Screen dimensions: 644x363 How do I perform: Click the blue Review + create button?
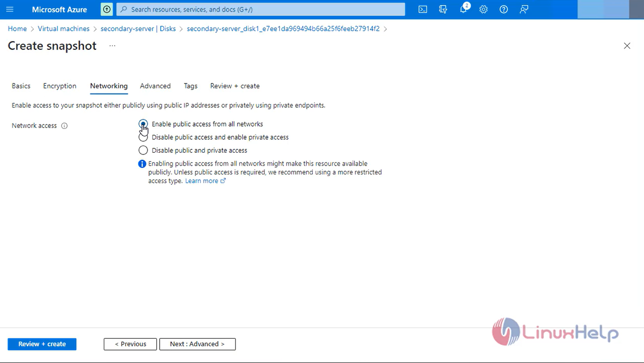(x=42, y=344)
